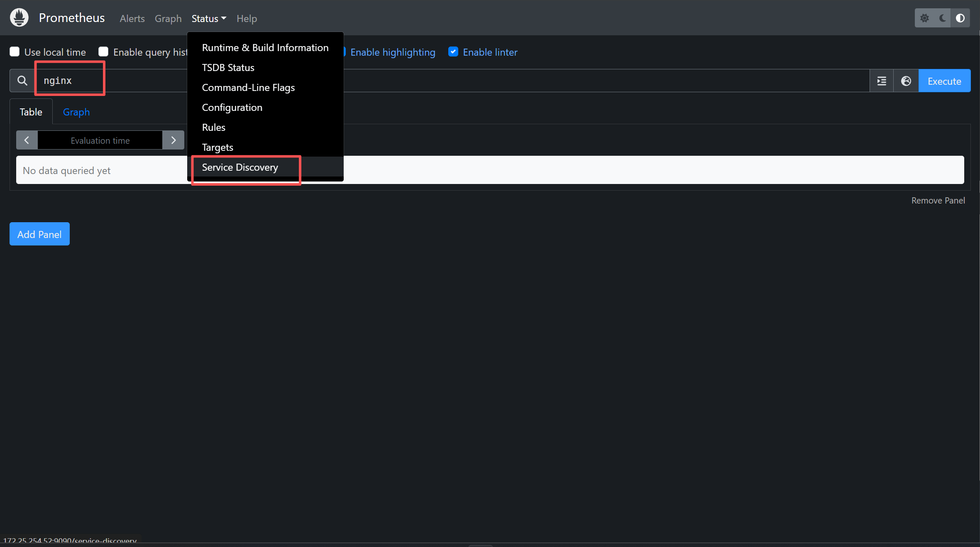
Task: Open the Help link
Action: [247, 18]
